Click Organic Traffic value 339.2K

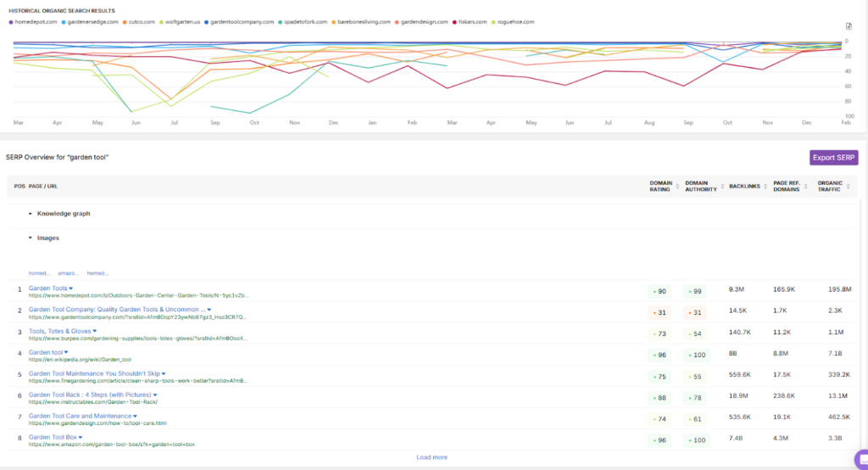tap(839, 375)
